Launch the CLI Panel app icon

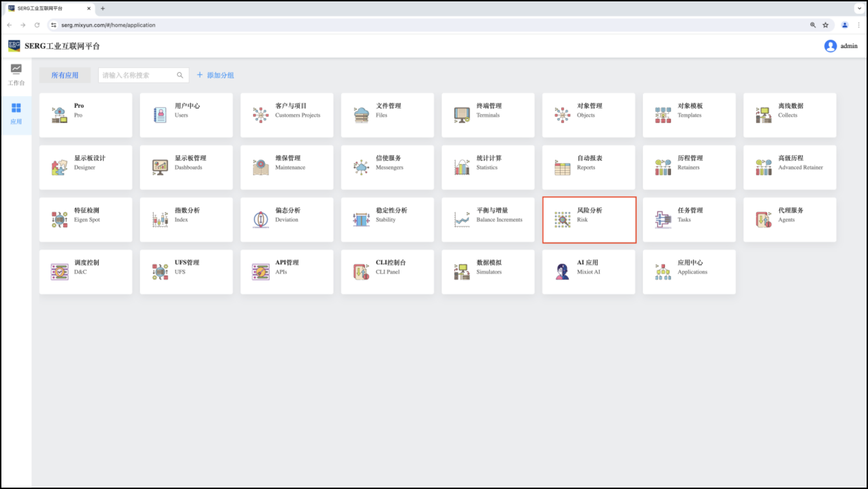tap(361, 272)
